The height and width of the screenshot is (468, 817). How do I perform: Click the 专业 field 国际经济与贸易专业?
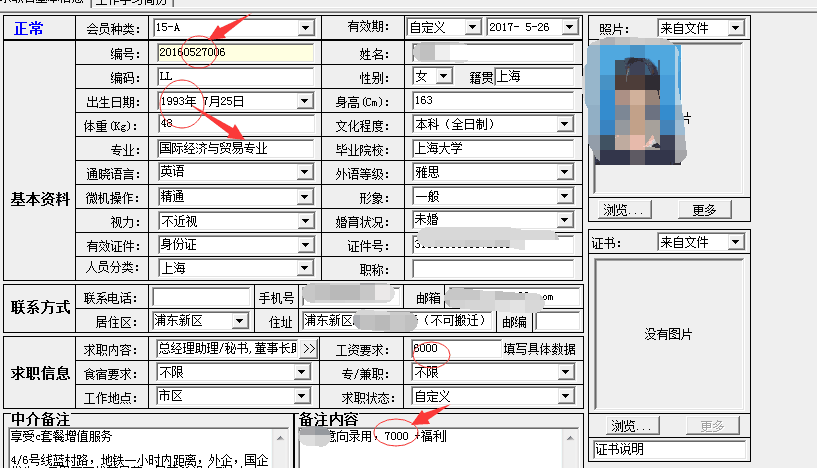(x=236, y=149)
